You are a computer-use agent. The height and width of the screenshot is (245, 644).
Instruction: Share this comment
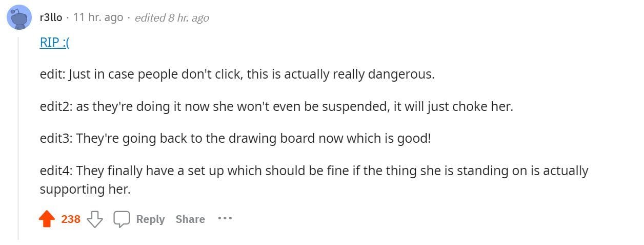[190, 219]
